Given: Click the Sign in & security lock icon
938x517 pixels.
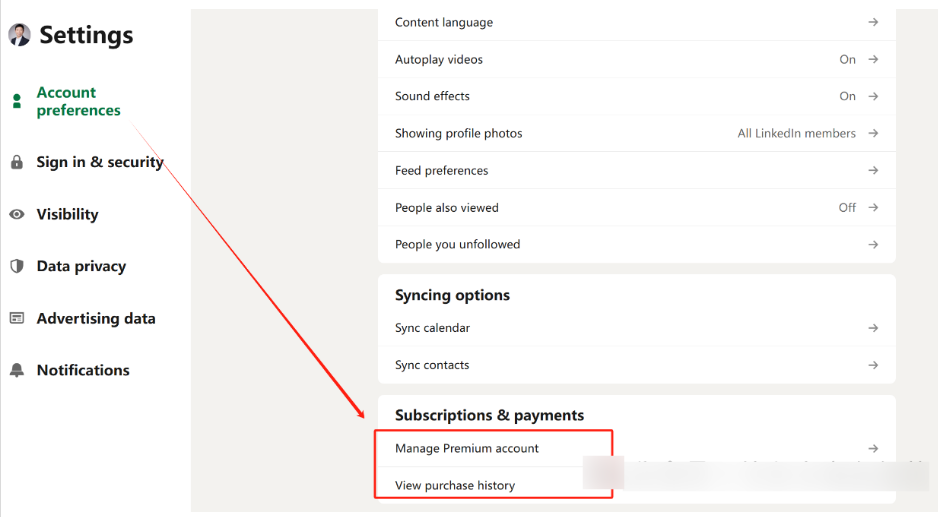Looking at the screenshot, I should click(x=16, y=162).
